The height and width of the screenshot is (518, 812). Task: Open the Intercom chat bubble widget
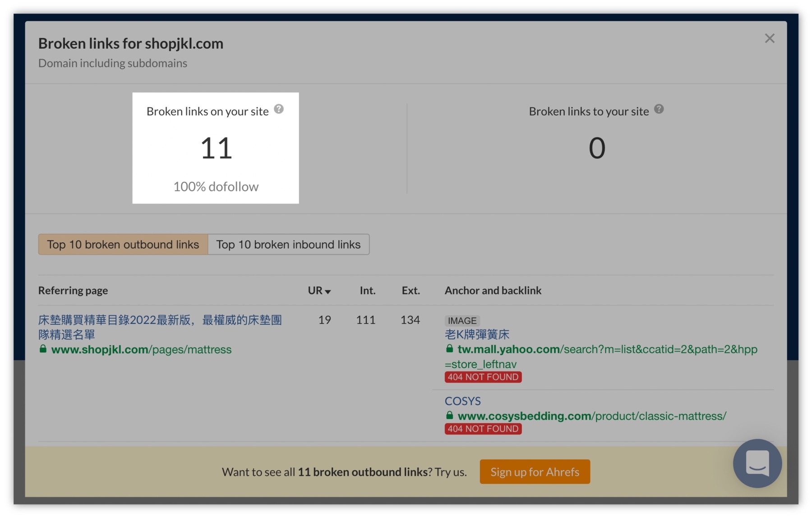coord(757,463)
